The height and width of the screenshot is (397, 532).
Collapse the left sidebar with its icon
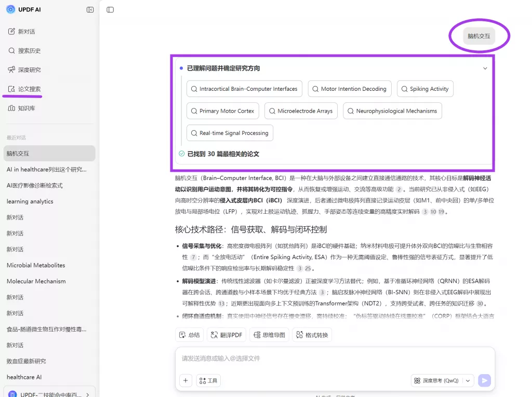pyautogui.click(x=89, y=9)
